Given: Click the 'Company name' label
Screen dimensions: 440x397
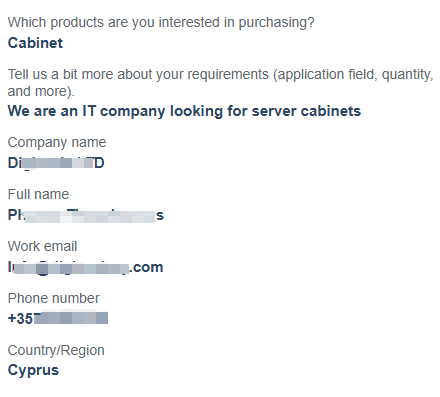Looking at the screenshot, I should pyautogui.click(x=57, y=143).
